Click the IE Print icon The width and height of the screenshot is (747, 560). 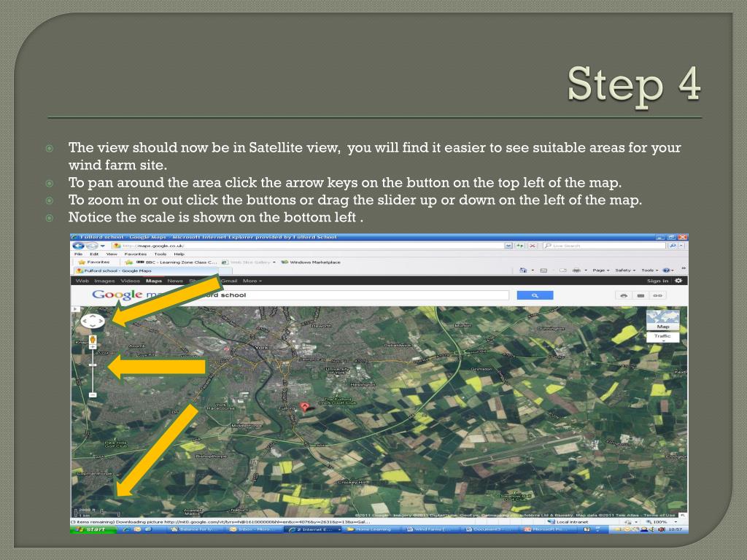[x=576, y=270]
